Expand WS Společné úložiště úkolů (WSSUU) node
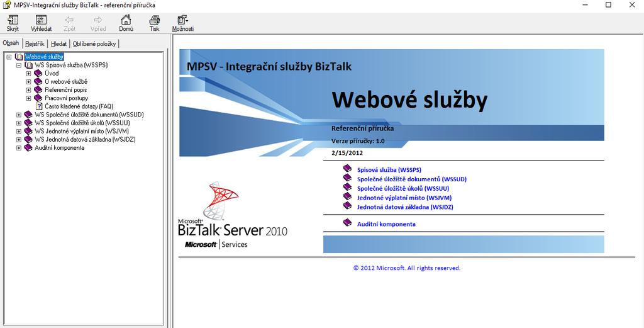 click(x=18, y=123)
